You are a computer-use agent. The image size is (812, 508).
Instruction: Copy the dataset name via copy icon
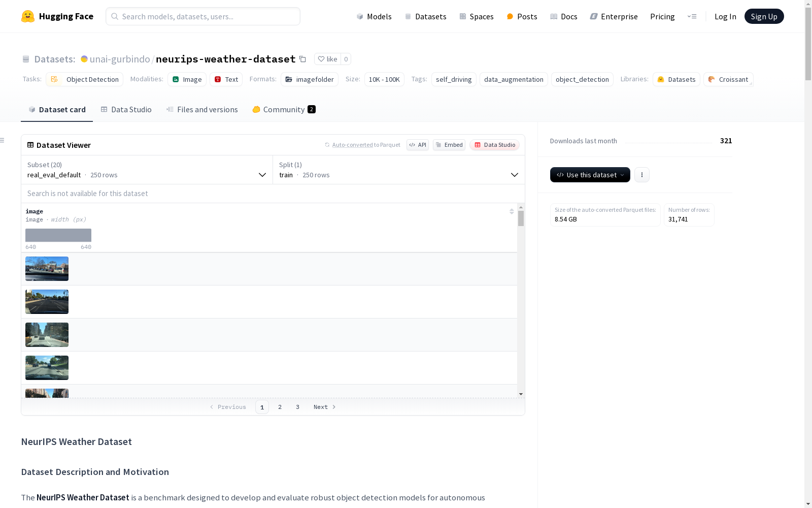(302, 59)
